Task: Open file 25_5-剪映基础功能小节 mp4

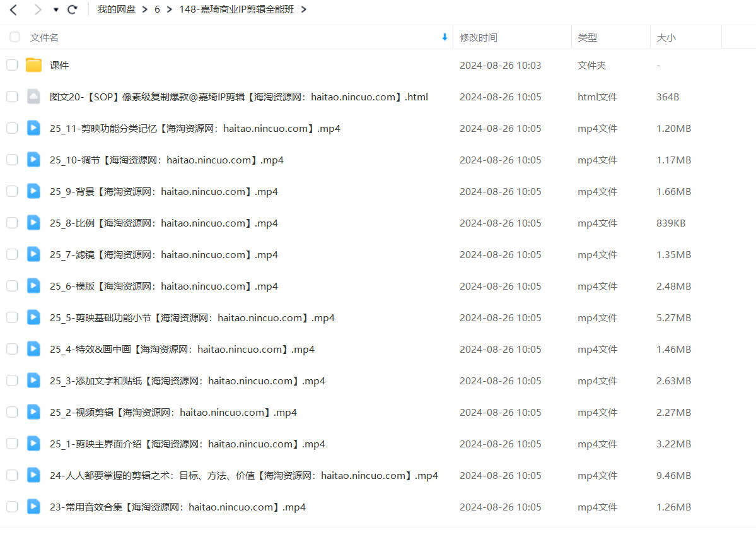Action: tap(192, 317)
